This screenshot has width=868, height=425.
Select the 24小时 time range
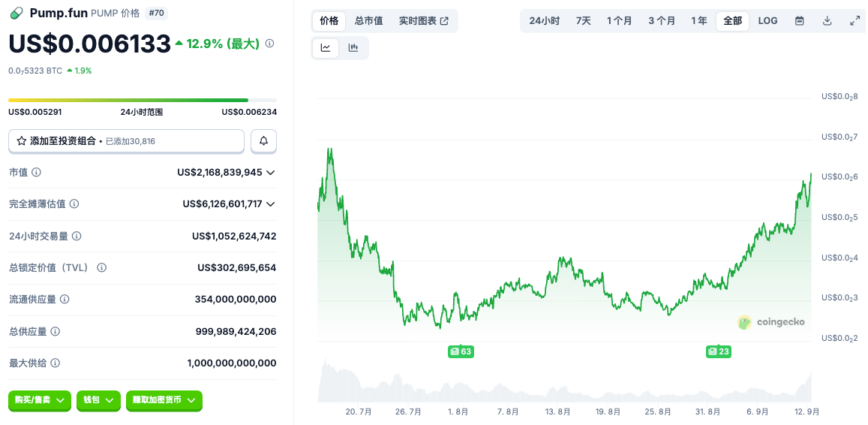pyautogui.click(x=544, y=21)
